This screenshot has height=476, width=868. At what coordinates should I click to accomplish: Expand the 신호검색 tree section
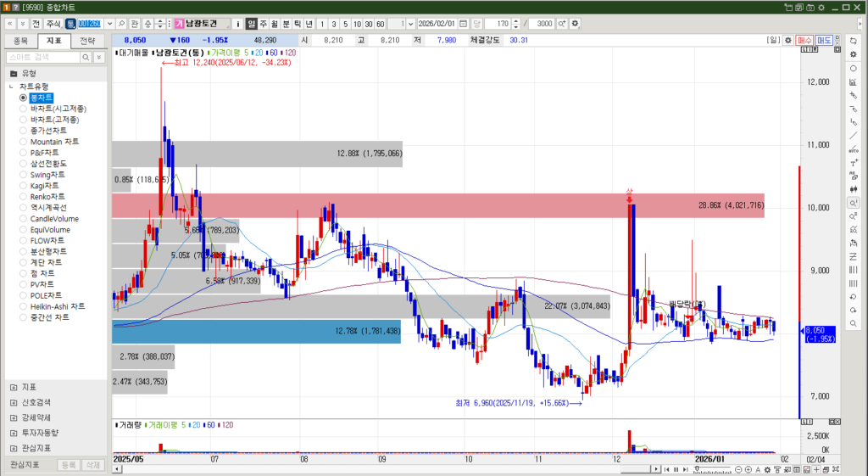[14, 401]
